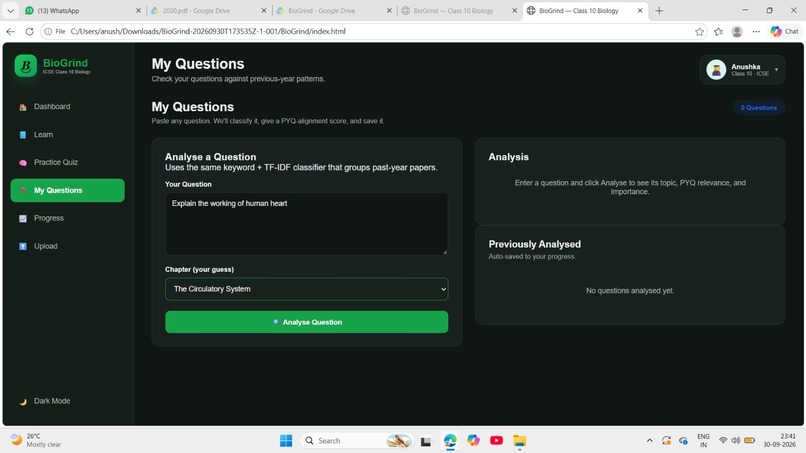Open the Anushka profile dropdown arrow
Screen dimensions: 806x453
coord(776,69)
